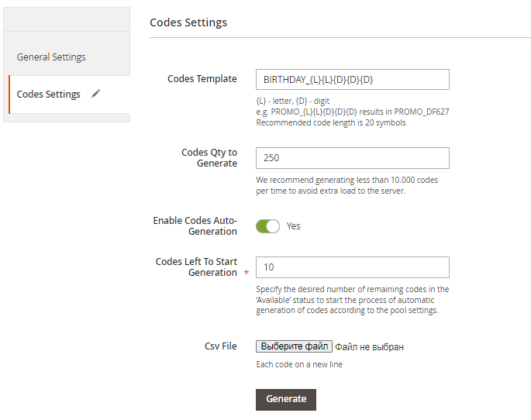The image size is (531, 420).
Task: Click the Codes Left To Start Generation label
Action: point(196,267)
